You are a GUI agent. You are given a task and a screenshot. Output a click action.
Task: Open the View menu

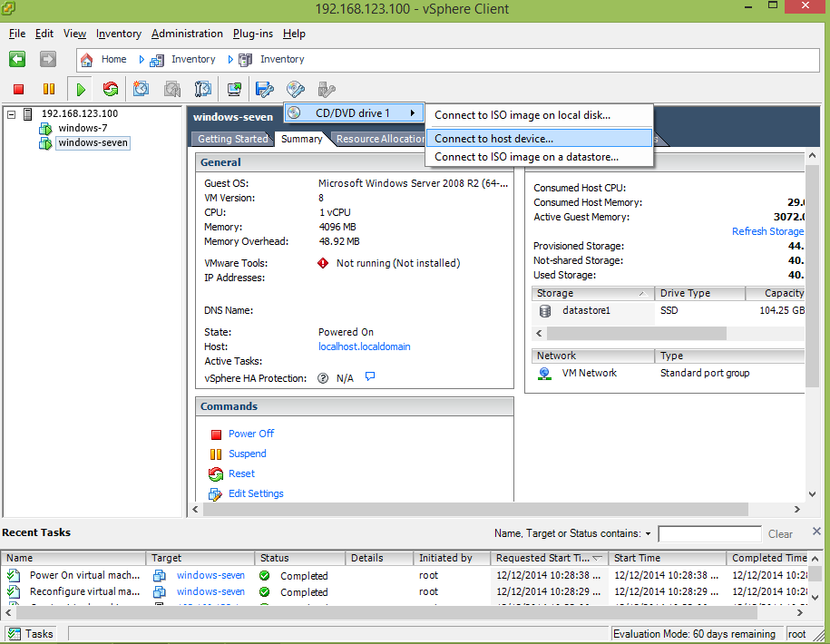[x=74, y=34]
